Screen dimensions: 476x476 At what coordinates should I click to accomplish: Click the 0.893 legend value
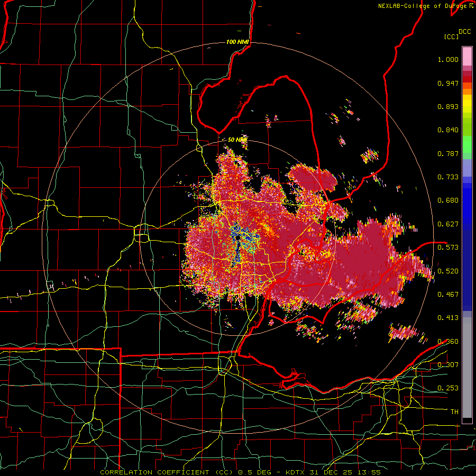tap(448, 106)
